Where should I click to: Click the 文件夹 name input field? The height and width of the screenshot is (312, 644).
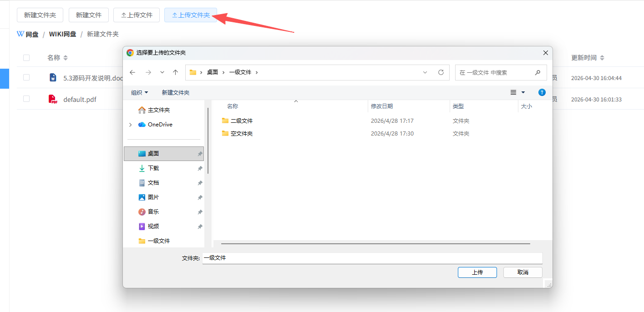tap(372, 258)
